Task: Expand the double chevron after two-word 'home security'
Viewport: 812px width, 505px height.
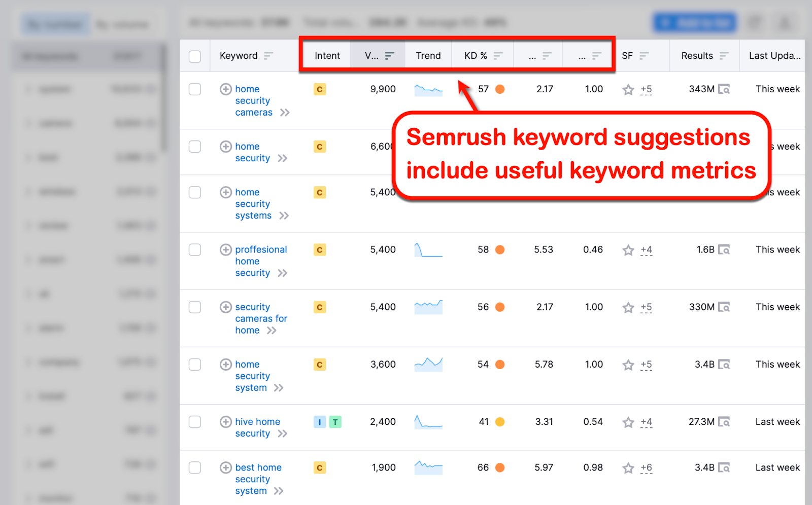Action: pyautogui.click(x=283, y=158)
